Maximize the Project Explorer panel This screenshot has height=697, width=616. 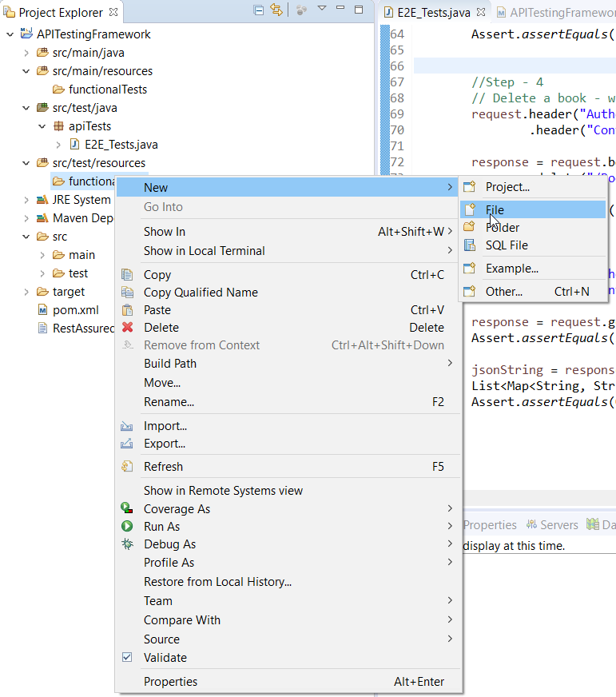[359, 10]
